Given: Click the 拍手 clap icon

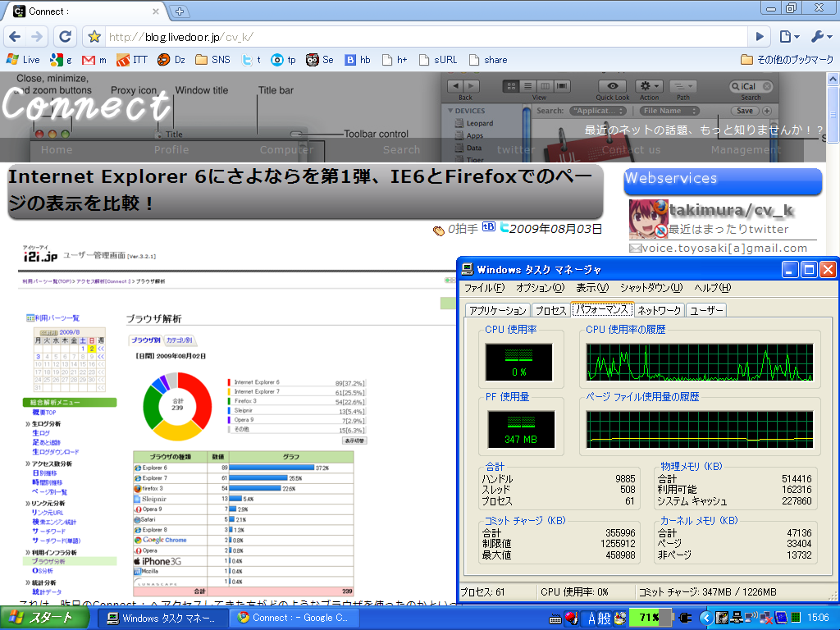Looking at the screenshot, I should [x=439, y=231].
